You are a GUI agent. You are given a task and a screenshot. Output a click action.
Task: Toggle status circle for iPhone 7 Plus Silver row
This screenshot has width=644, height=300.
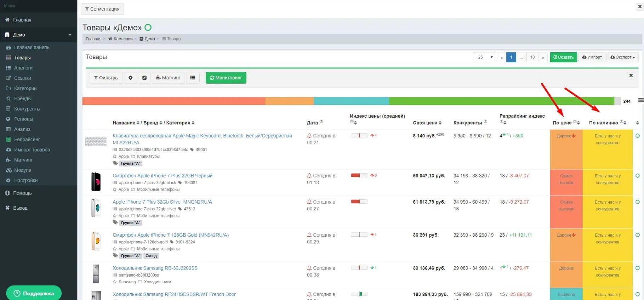coord(638,202)
